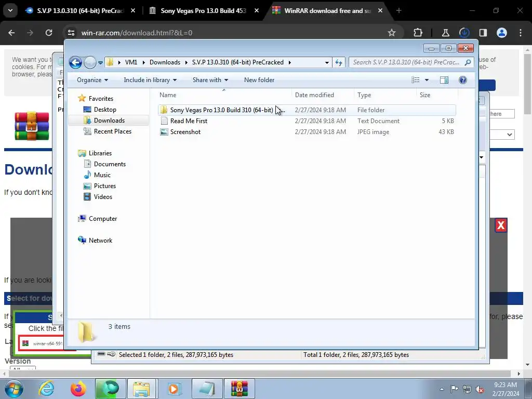Reload the win-rar.com page
This screenshot has width=532, height=399.
point(49,33)
